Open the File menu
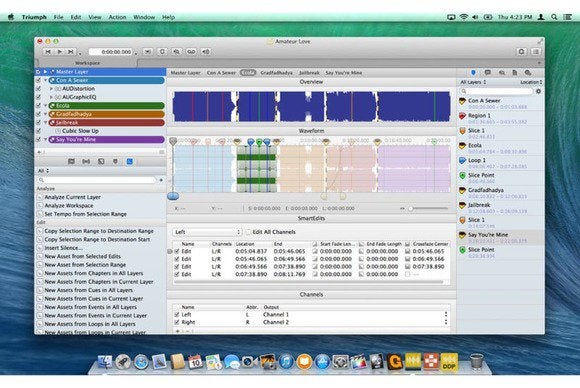 58,17
